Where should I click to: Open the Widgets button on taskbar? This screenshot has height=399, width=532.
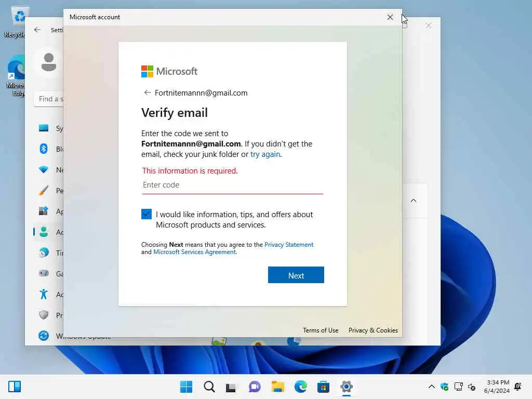tap(15, 387)
